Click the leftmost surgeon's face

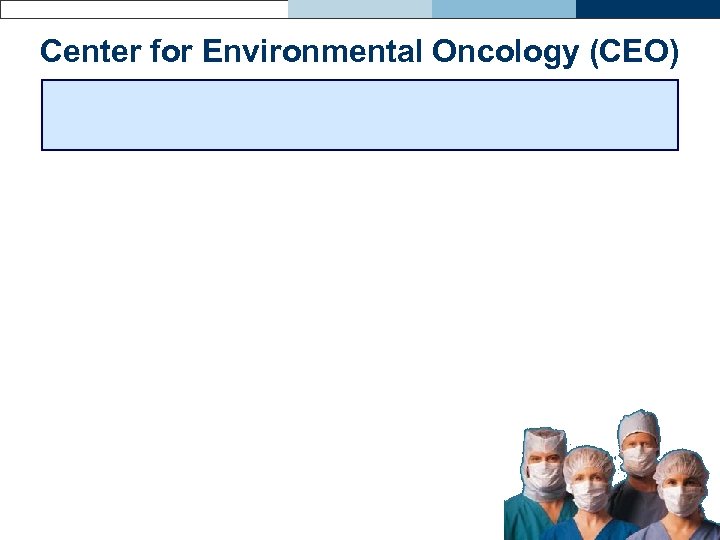pyautogui.click(x=546, y=468)
